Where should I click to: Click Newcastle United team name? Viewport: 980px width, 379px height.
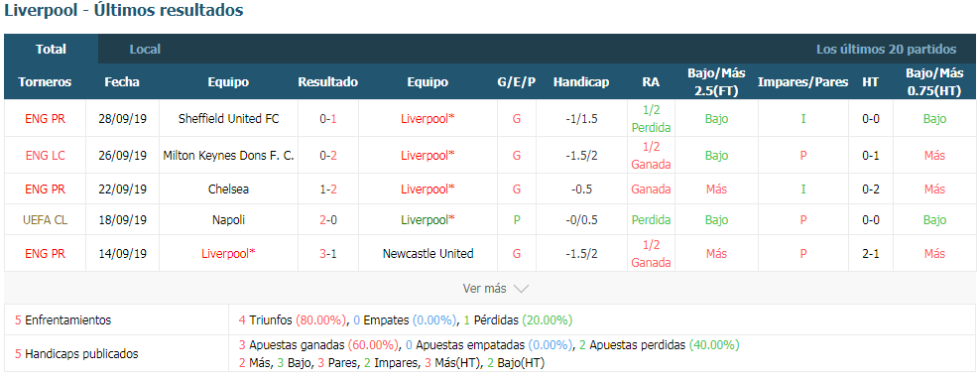tap(428, 254)
